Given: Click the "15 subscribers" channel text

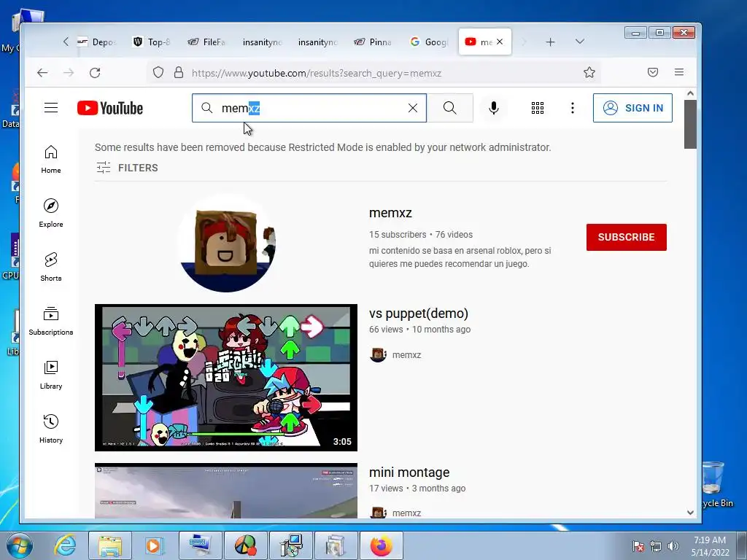Looking at the screenshot, I should [398, 234].
